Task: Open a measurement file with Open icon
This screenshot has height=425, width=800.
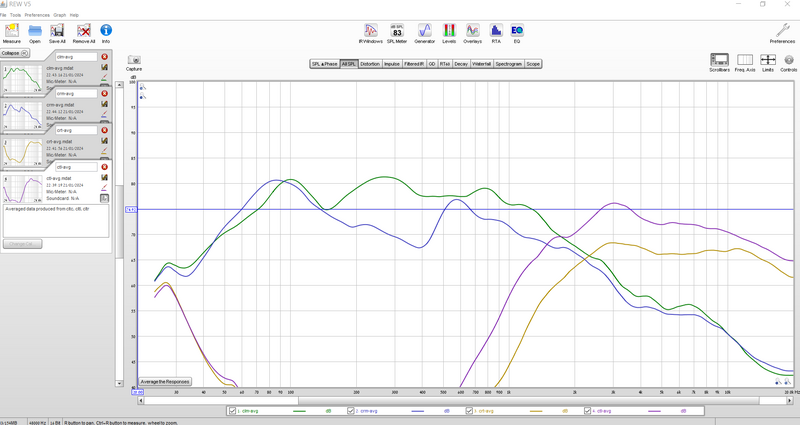Action: [x=35, y=31]
